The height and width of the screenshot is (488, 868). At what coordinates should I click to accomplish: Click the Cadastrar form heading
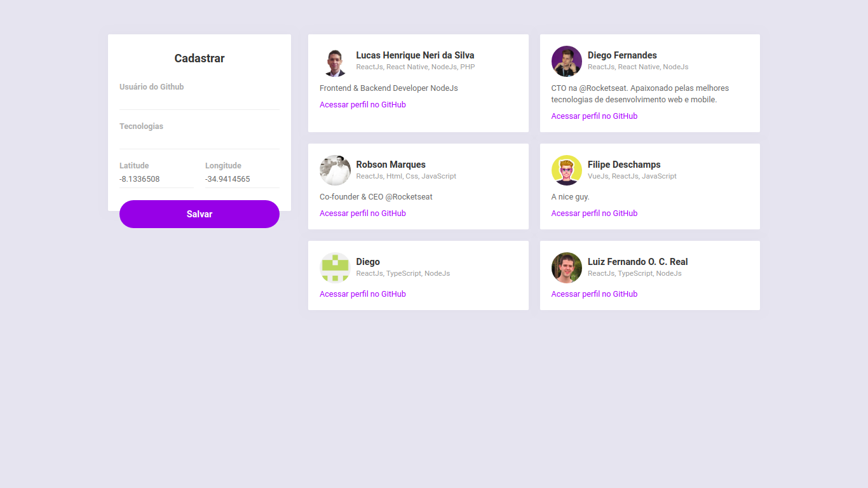pos(199,58)
